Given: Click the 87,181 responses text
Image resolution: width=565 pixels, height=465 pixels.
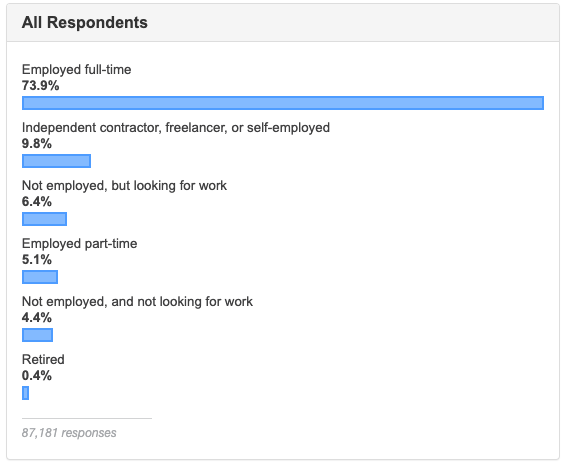Looking at the screenshot, I should (x=69, y=433).
